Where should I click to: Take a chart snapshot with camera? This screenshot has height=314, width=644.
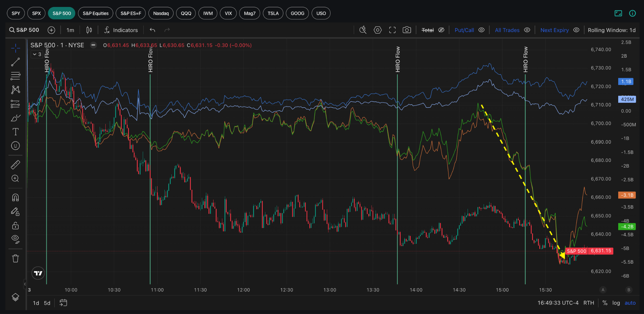pyautogui.click(x=407, y=30)
